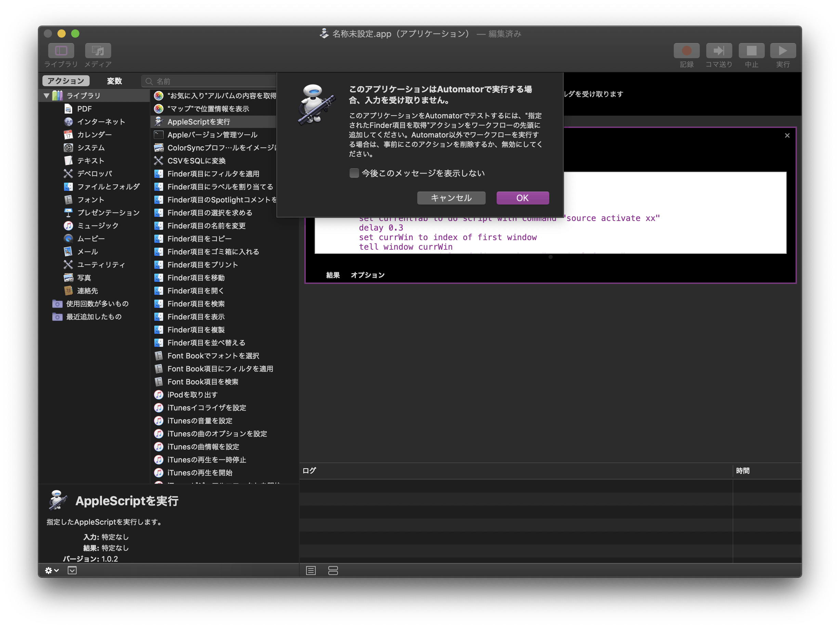Show the log list view icon
The width and height of the screenshot is (840, 628).
tap(311, 570)
